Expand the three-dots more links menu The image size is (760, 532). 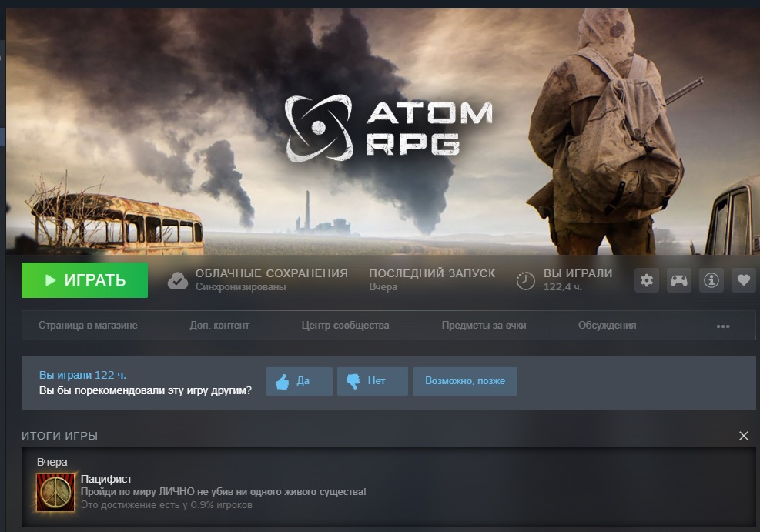723,326
